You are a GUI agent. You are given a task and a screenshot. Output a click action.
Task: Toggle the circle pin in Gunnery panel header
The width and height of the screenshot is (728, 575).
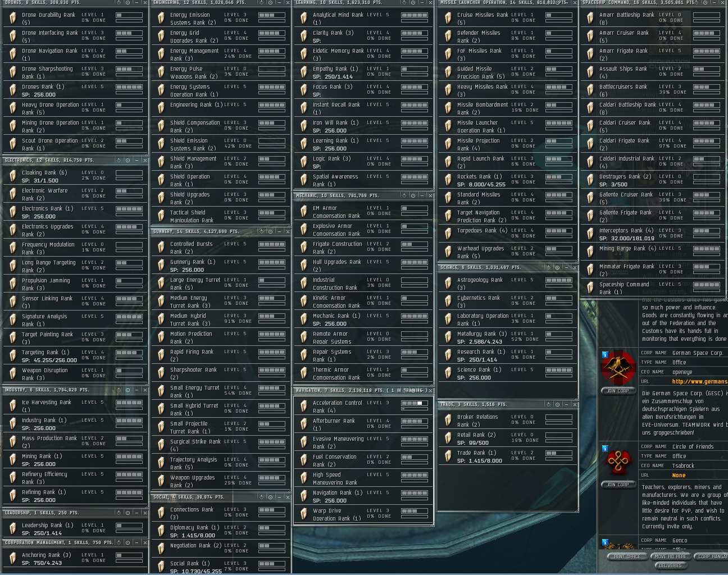[271, 231]
